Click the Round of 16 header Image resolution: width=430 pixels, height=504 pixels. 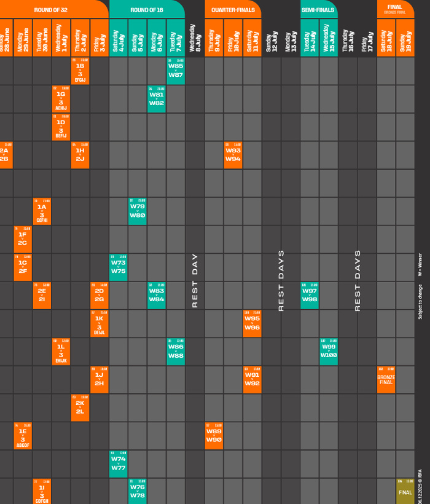(146, 10)
